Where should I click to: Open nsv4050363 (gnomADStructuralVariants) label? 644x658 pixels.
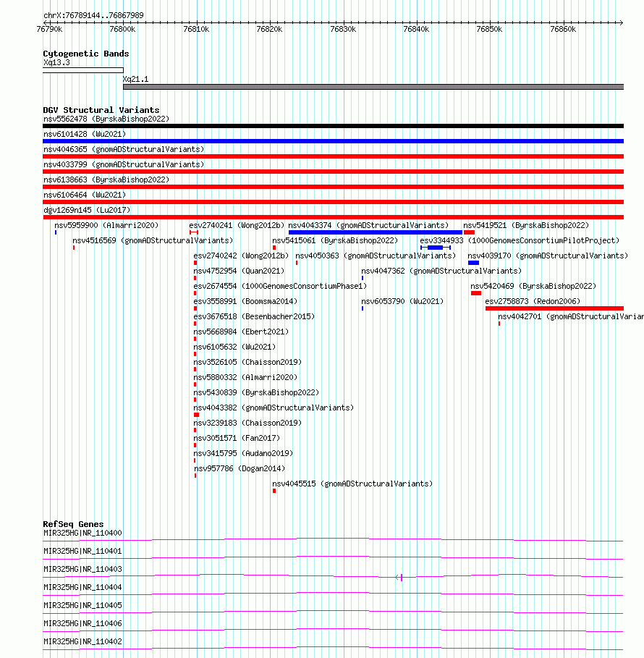tap(376, 256)
